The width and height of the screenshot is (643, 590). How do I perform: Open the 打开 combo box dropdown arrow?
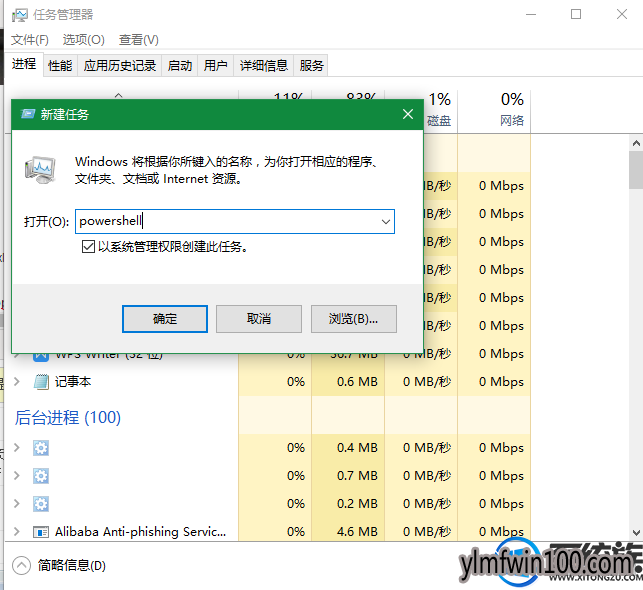385,222
